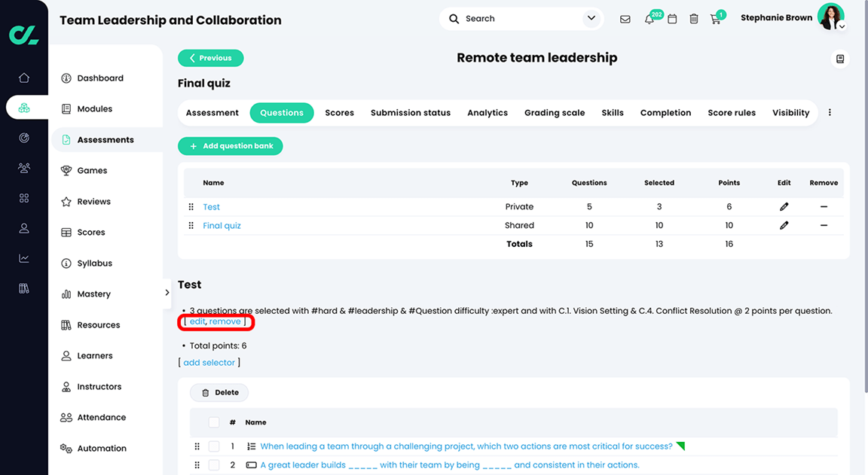Open notifications bell with 202 badge

[x=649, y=19]
